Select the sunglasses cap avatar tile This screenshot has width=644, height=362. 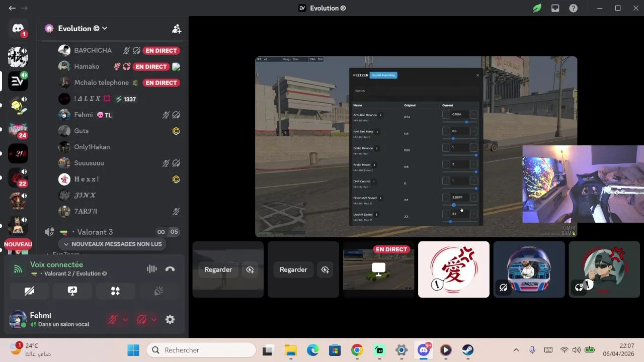pos(604,269)
